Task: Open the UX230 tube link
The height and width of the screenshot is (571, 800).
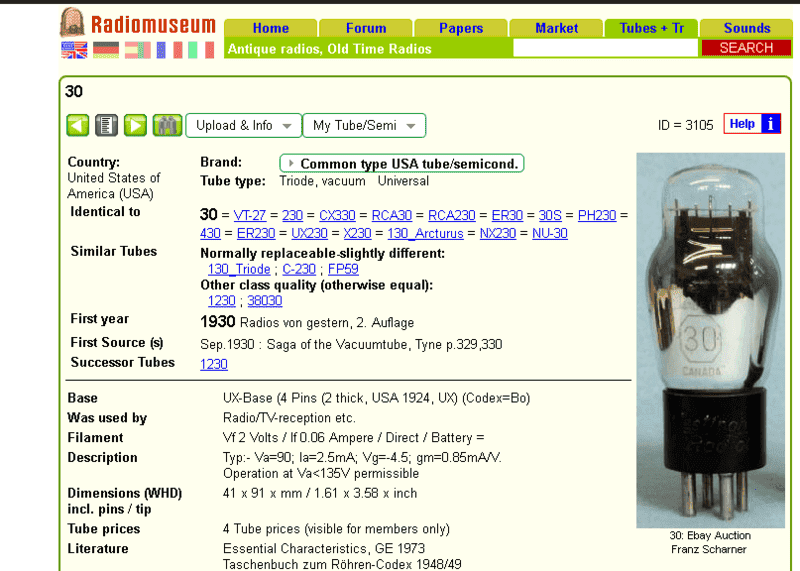Action: (x=309, y=233)
